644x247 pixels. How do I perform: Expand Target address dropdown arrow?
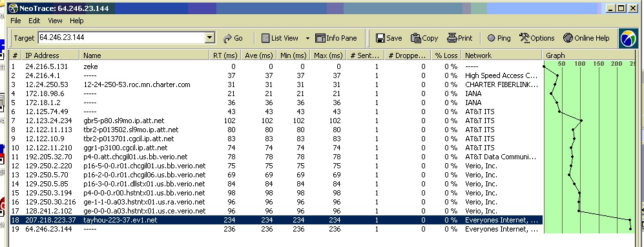(x=210, y=38)
